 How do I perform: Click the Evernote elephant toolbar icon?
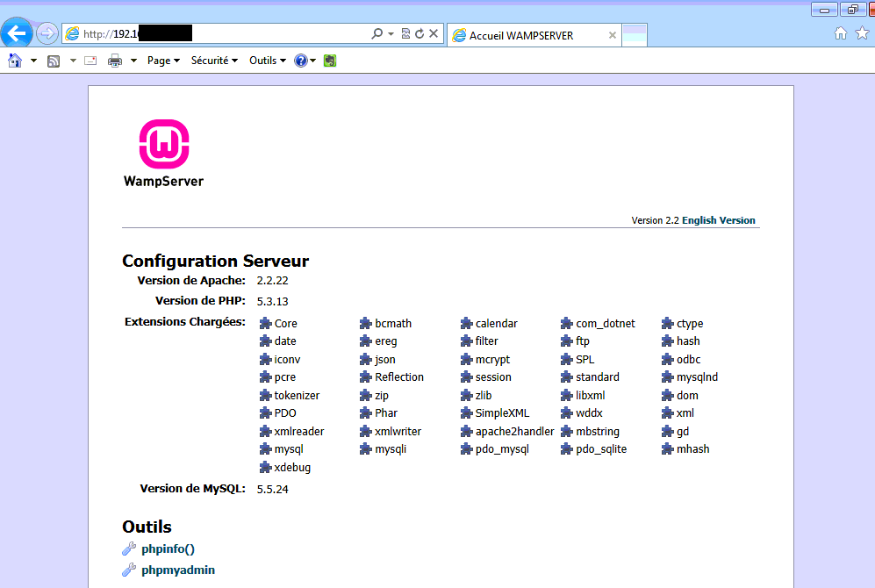click(x=330, y=61)
